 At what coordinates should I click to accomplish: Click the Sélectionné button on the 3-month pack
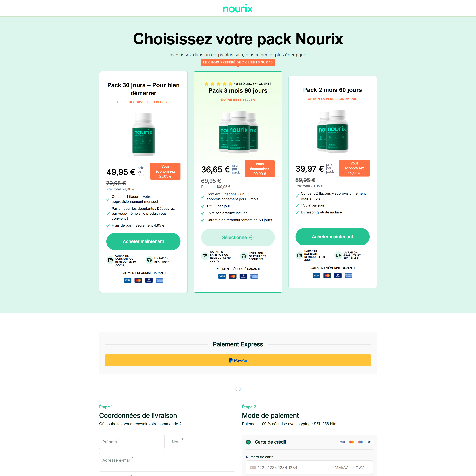(x=238, y=238)
